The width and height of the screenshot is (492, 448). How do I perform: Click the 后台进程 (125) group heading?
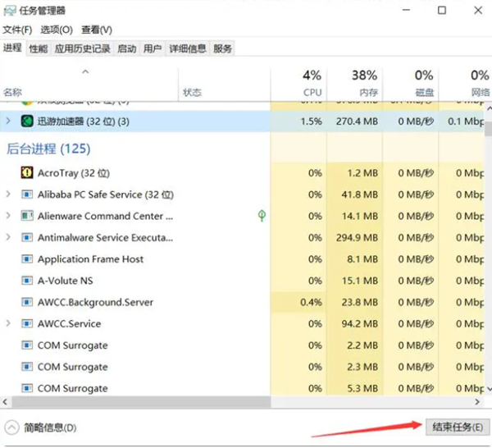(x=48, y=149)
